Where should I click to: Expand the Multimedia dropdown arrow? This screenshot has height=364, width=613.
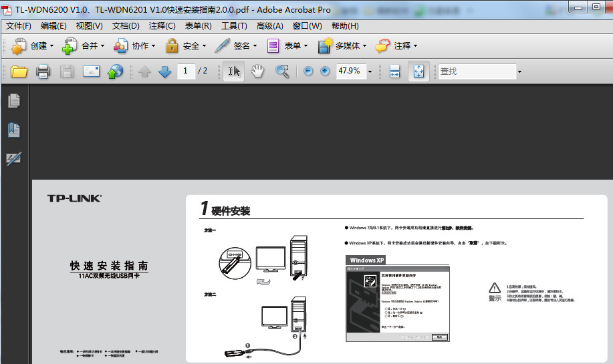click(x=364, y=45)
